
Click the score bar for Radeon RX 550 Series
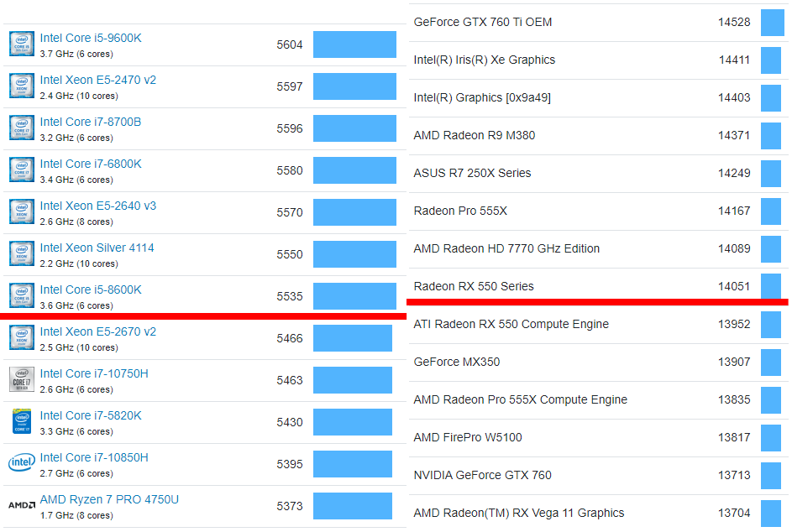coord(771,286)
